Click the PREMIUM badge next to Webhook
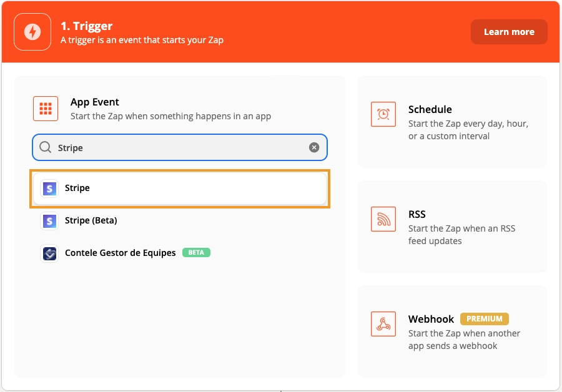This screenshot has height=392, width=562. 484,319
